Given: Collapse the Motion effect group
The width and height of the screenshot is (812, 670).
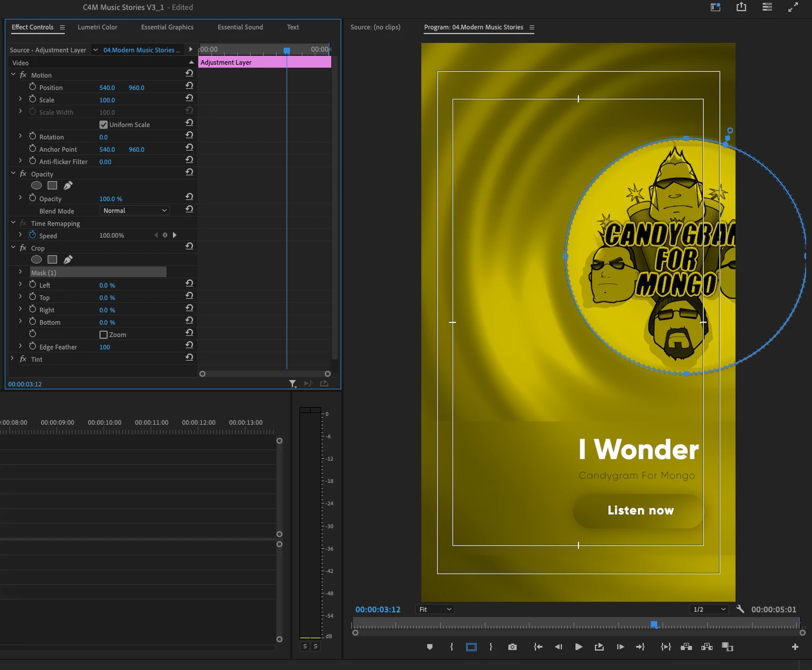Looking at the screenshot, I should coord(13,75).
